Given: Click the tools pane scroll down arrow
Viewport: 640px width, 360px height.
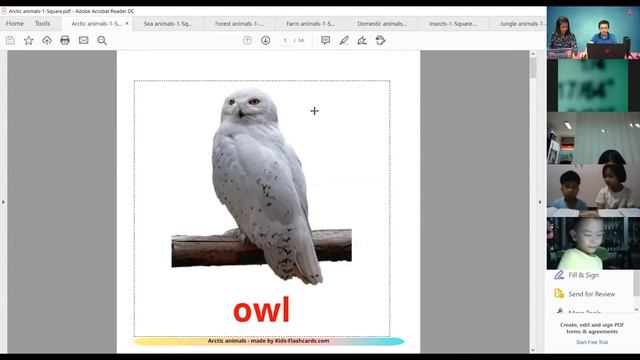Looking at the screenshot, I should click(x=636, y=309).
